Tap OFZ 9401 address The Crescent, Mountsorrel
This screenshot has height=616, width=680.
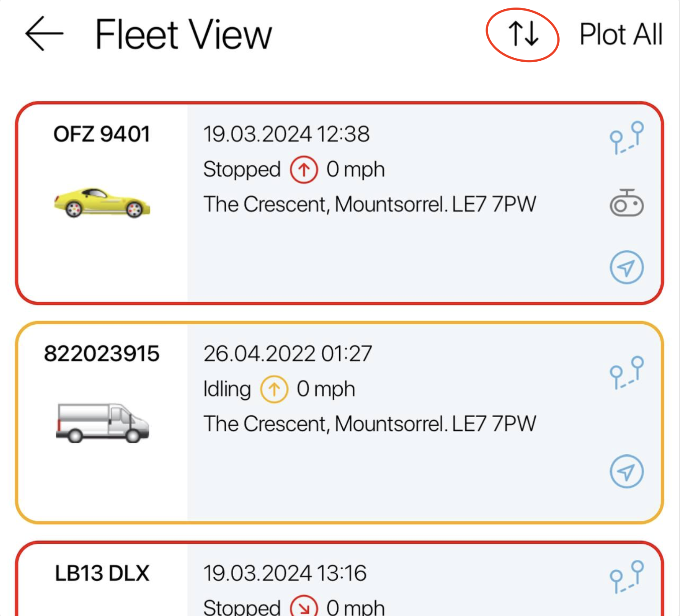pyautogui.click(x=370, y=204)
